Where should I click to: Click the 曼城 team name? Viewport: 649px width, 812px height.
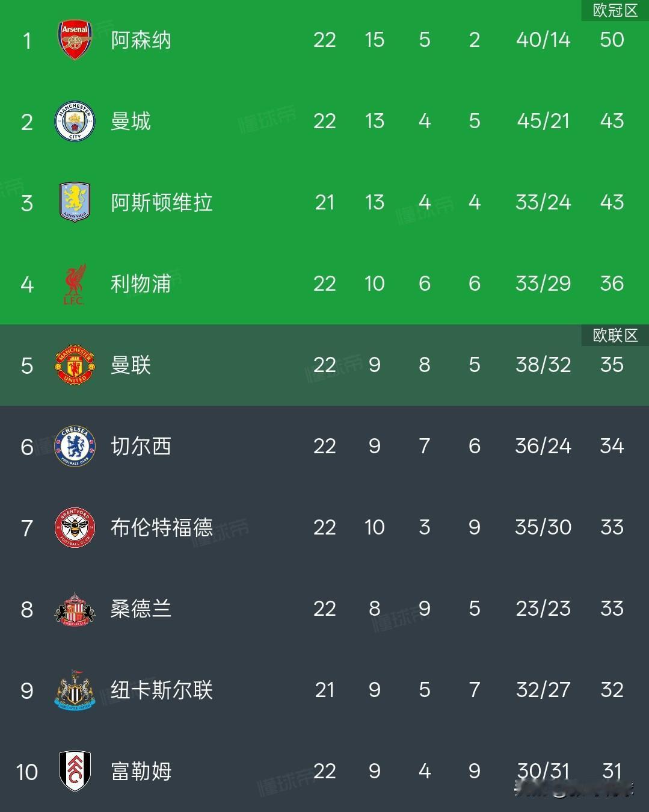tap(130, 121)
